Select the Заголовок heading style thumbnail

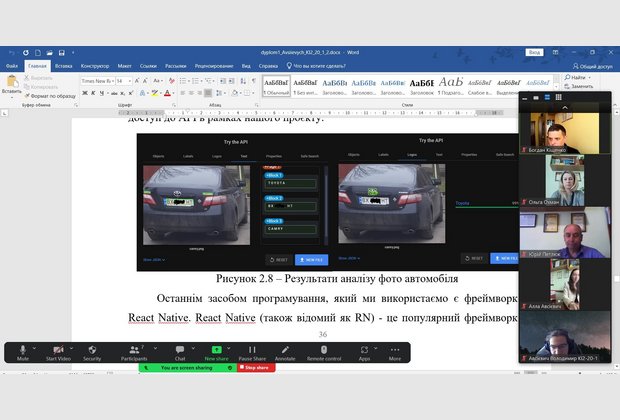[422, 85]
